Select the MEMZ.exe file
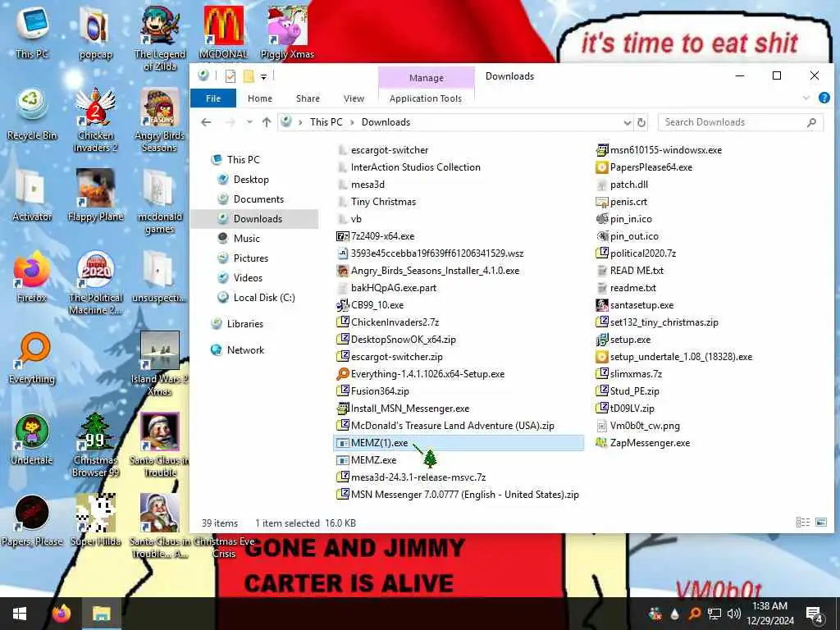Viewport: 840px width, 630px height. pyautogui.click(x=373, y=459)
